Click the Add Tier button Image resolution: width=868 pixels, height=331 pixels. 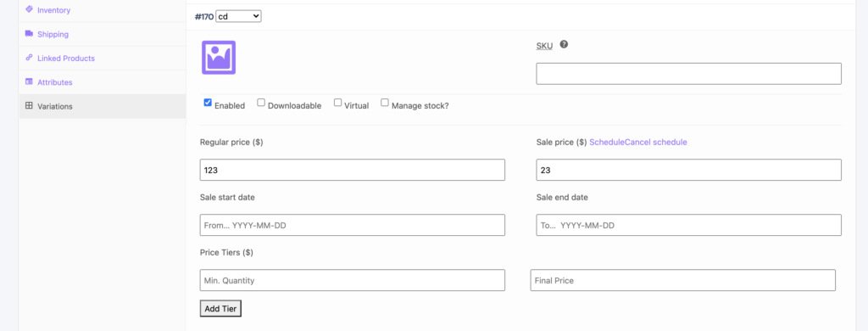pyautogui.click(x=220, y=309)
